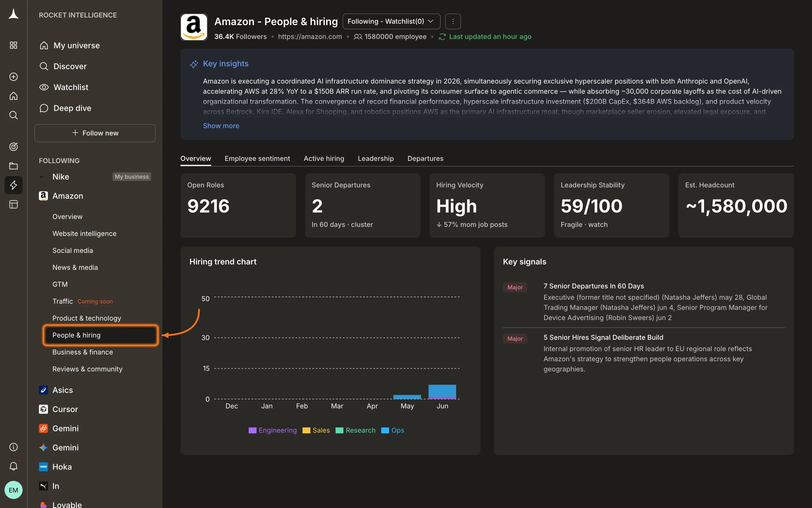Open Product & technology section
Image resolution: width=812 pixels, height=508 pixels.
(87, 318)
